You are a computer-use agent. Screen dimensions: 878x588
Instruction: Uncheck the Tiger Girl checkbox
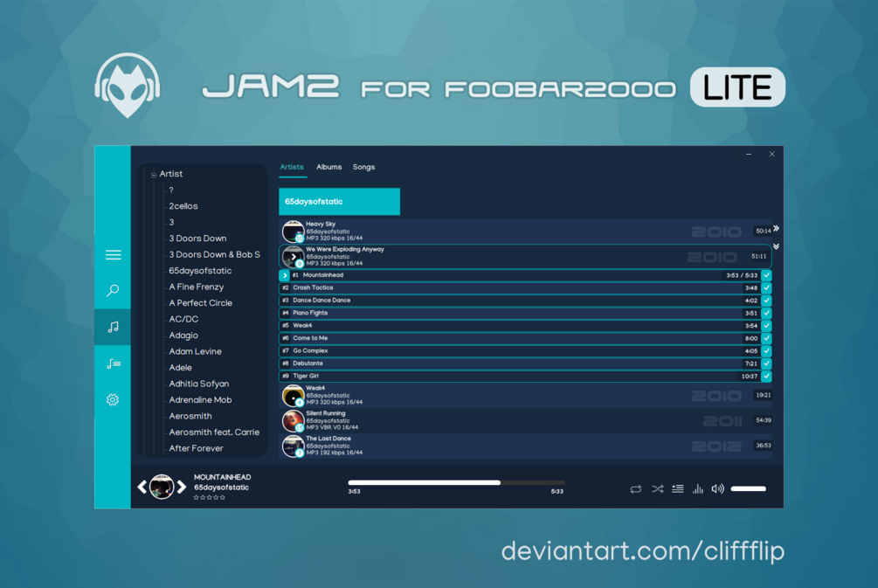[x=766, y=377]
